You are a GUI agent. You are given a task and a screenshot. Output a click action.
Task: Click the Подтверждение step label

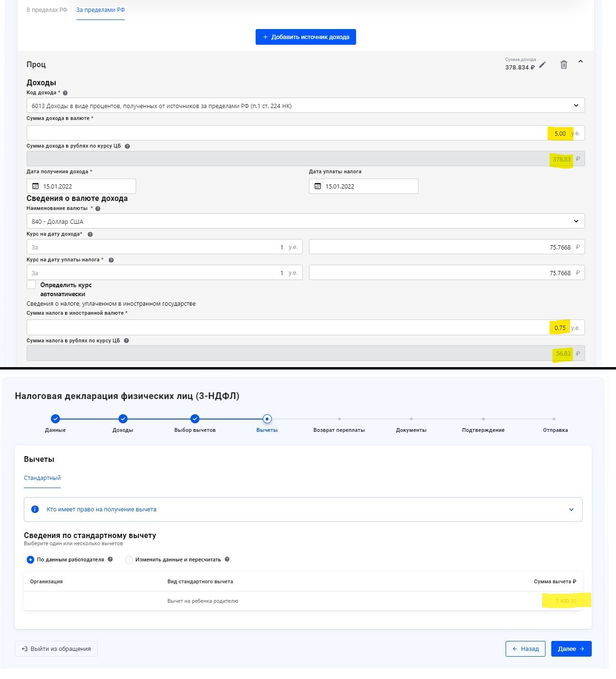point(483,430)
